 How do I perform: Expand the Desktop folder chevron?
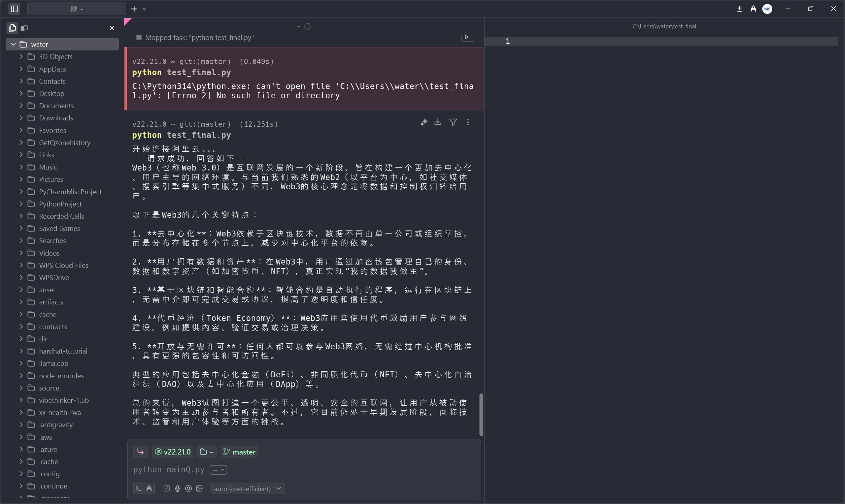(x=21, y=93)
